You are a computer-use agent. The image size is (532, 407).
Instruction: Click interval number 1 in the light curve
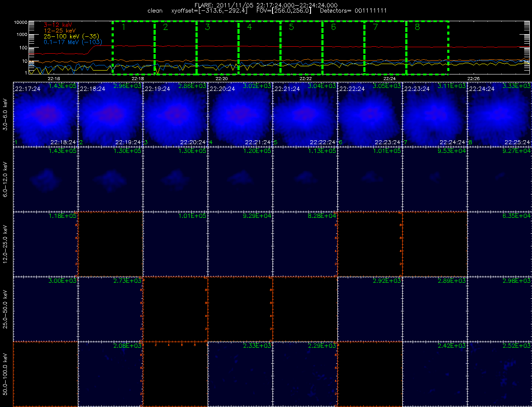point(124,27)
